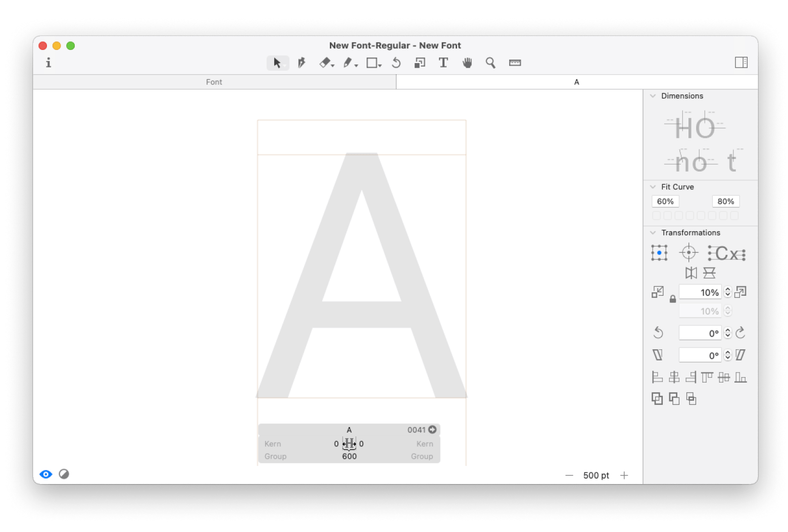Screen dimensions: 788x532
Task: Select the Measurement ruler tool
Action: tap(515, 63)
